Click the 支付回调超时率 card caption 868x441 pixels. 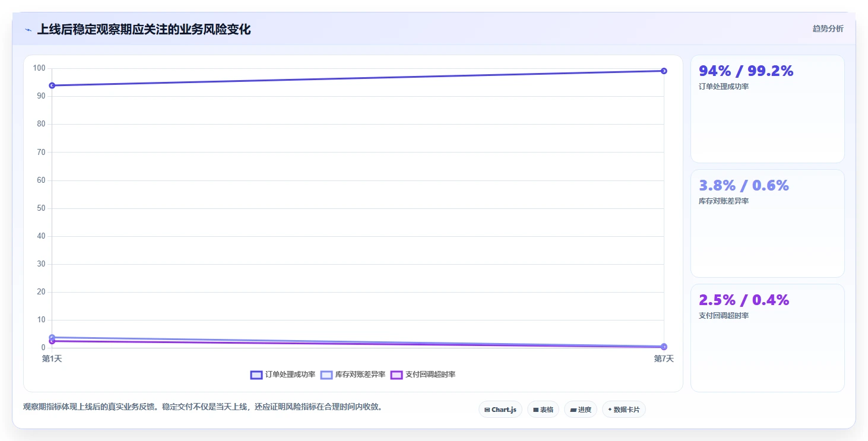[x=724, y=316]
